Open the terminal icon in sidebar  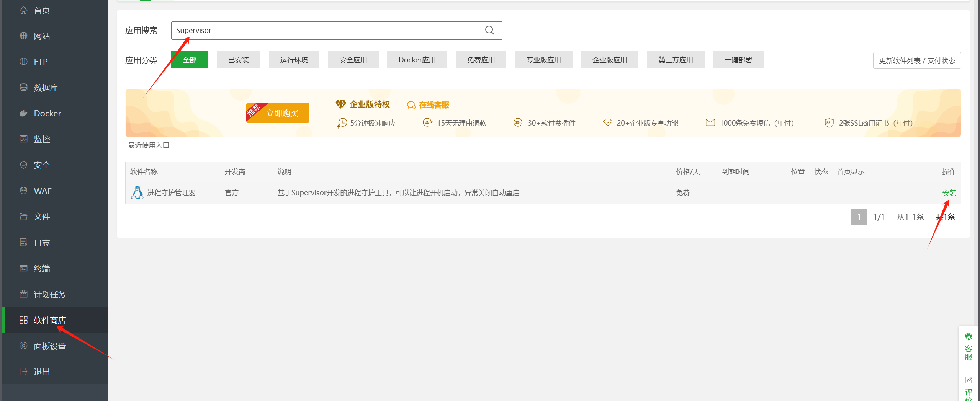(x=23, y=268)
